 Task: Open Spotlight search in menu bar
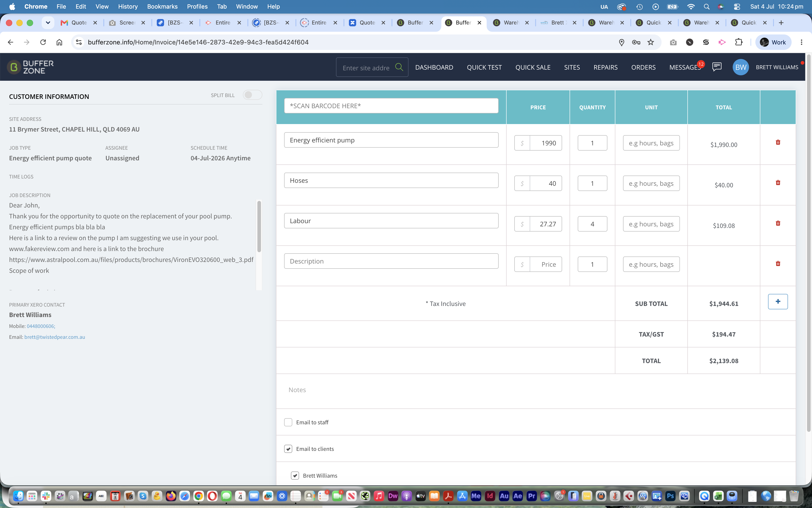coord(707,7)
